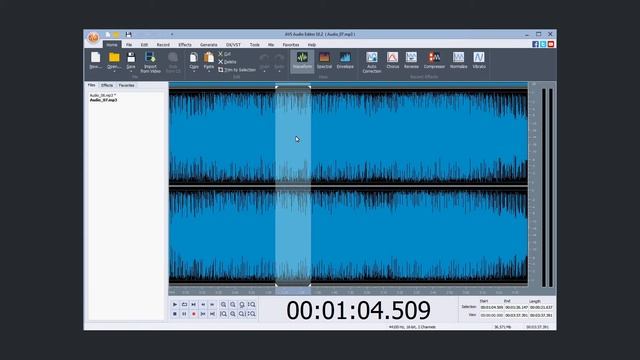Open the Tools ribbon tab
Image resolution: width=640 pixels, height=360 pixels.
(x=255, y=44)
